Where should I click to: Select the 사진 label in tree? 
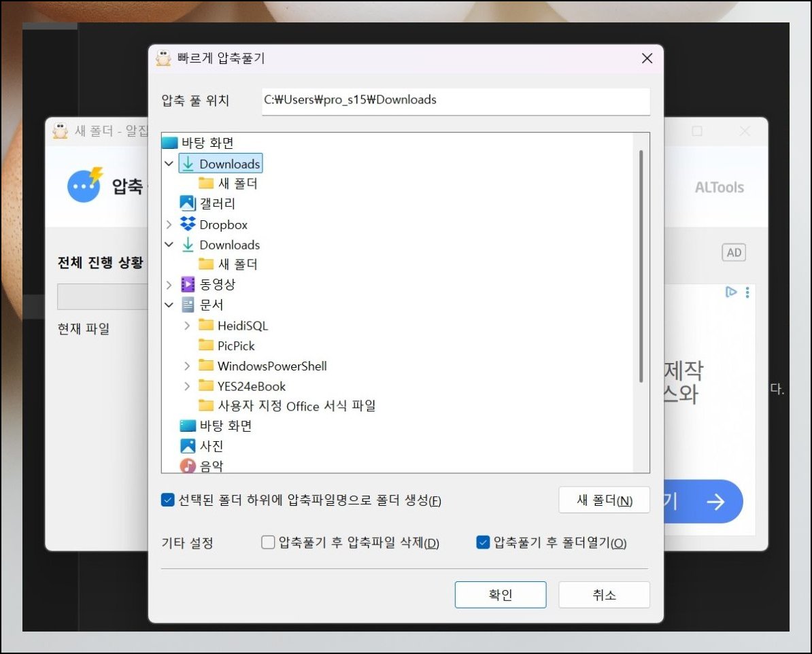pyautogui.click(x=212, y=446)
